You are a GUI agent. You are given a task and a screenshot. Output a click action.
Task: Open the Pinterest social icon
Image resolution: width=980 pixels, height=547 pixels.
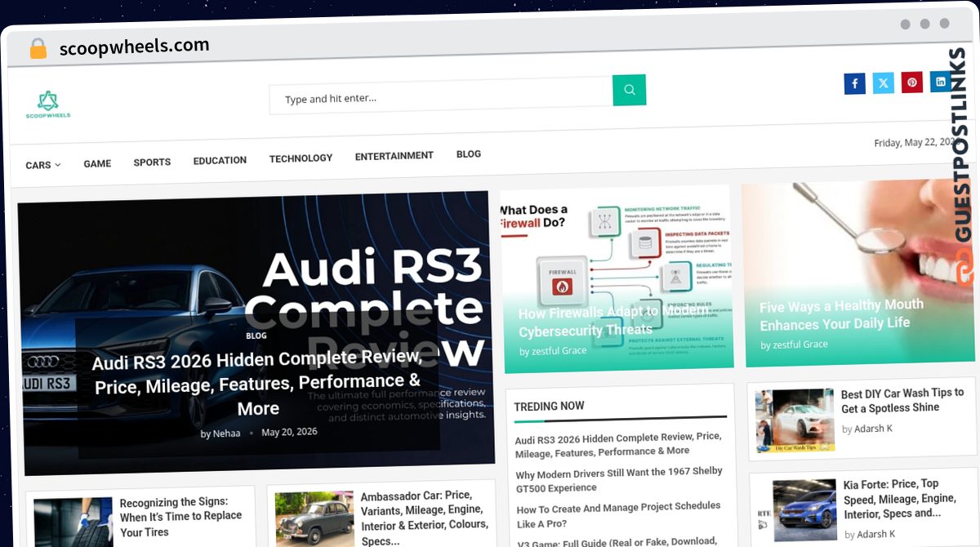click(x=912, y=82)
